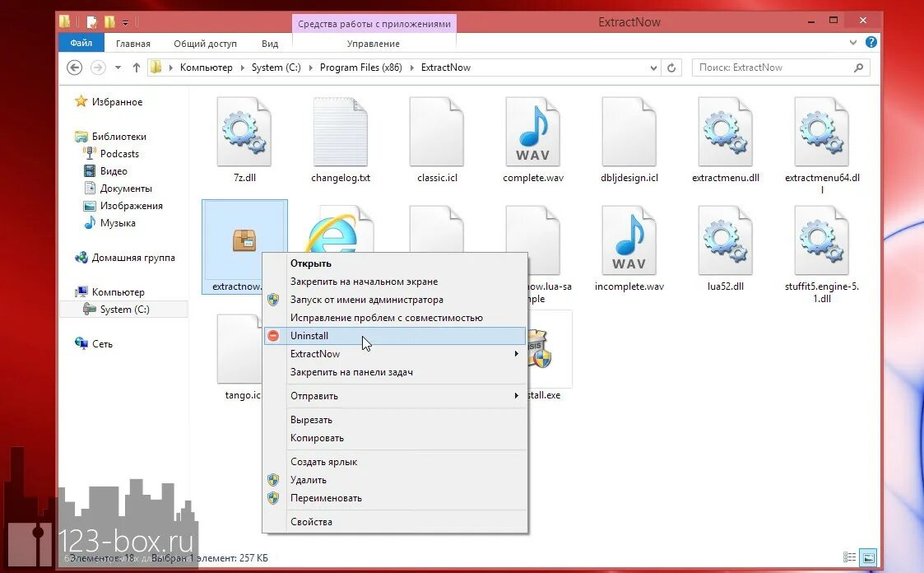Click new folder icon in title bar
The width and height of the screenshot is (924, 573).
(109, 22)
